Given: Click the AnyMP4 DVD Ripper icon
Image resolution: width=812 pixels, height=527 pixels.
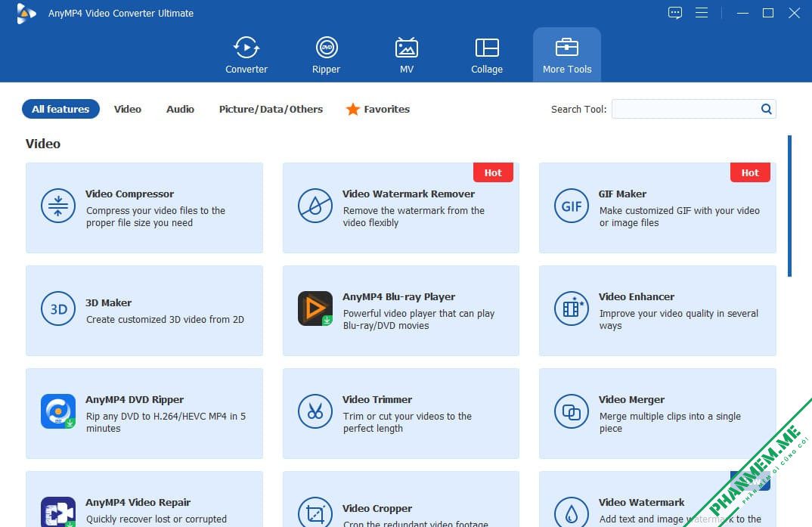Looking at the screenshot, I should coord(58,411).
